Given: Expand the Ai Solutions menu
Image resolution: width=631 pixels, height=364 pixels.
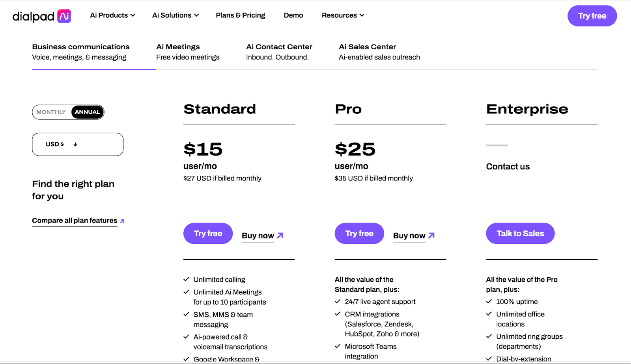Looking at the screenshot, I should [175, 15].
